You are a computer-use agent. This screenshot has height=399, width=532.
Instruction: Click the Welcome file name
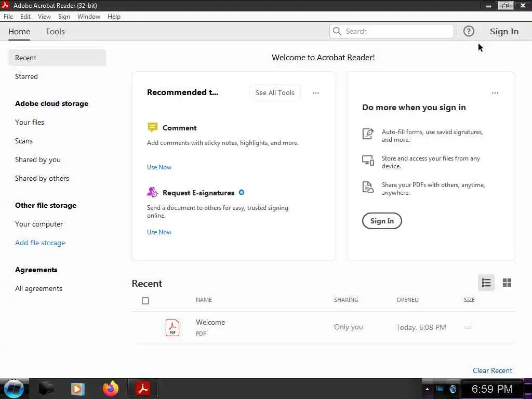click(x=210, y=322)
